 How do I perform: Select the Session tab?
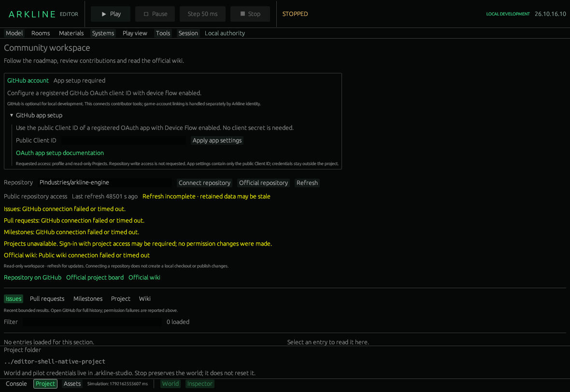[x=188, y=33]
